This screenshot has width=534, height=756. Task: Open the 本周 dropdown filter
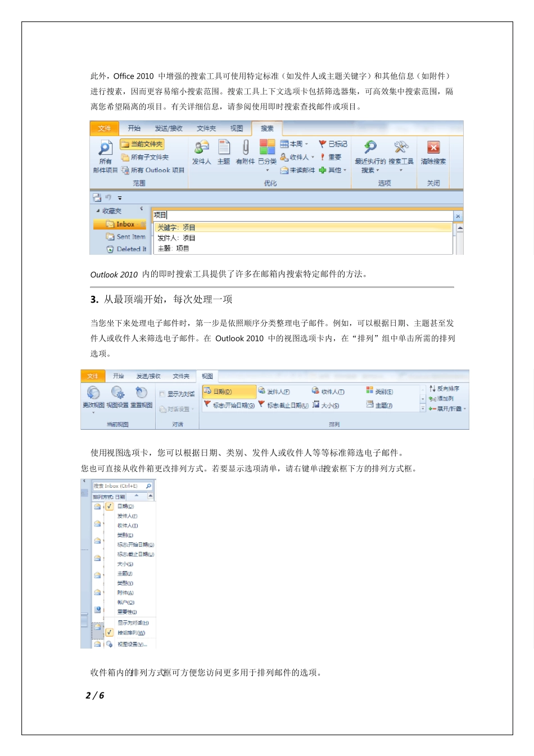click(x=294, y=144)
